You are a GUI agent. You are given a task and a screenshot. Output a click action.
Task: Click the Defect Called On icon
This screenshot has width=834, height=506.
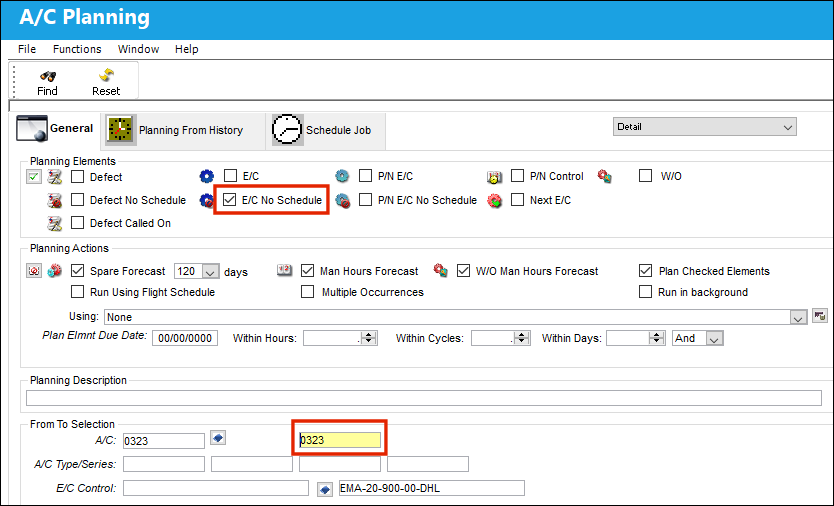pyautogui.click(x=55, y=223)
